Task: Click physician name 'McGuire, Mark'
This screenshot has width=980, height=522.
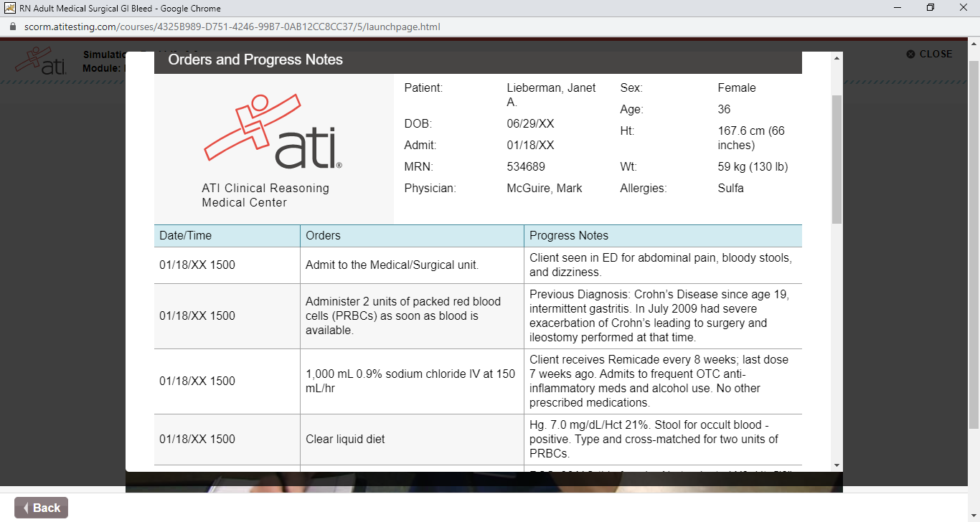Action: tap(545, 189)
